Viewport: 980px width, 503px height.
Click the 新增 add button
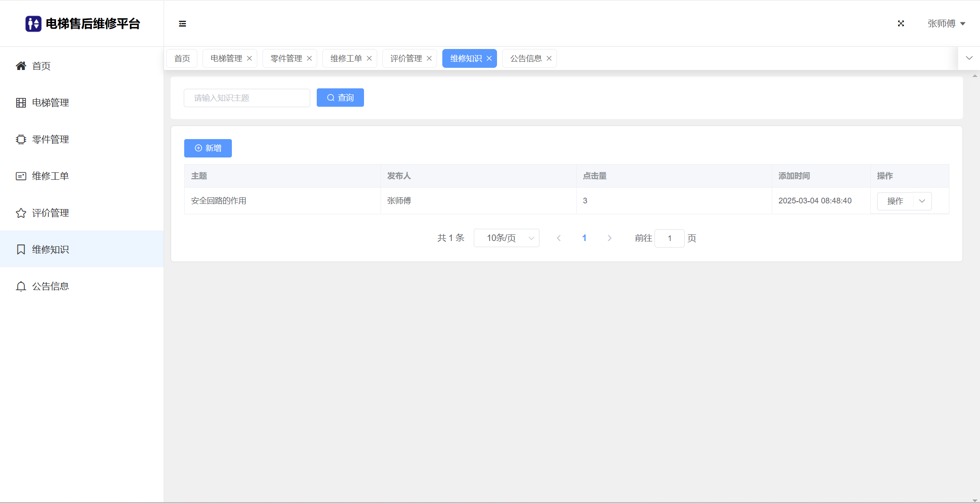point(208,148)
